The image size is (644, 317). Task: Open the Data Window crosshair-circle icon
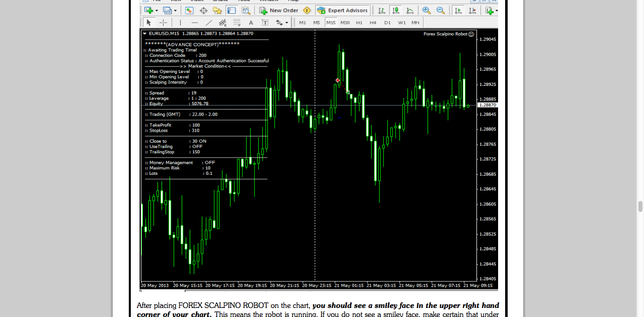coord(203,10)
